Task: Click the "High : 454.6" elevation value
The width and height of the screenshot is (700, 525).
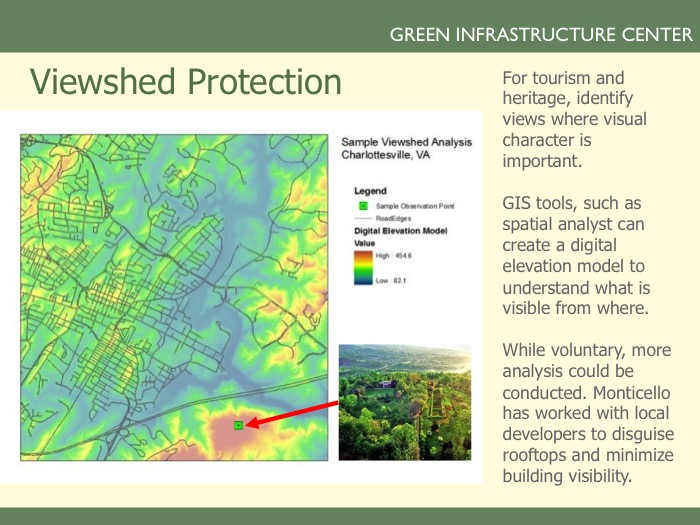Action: pyautogui.click(x=395, y=255)
